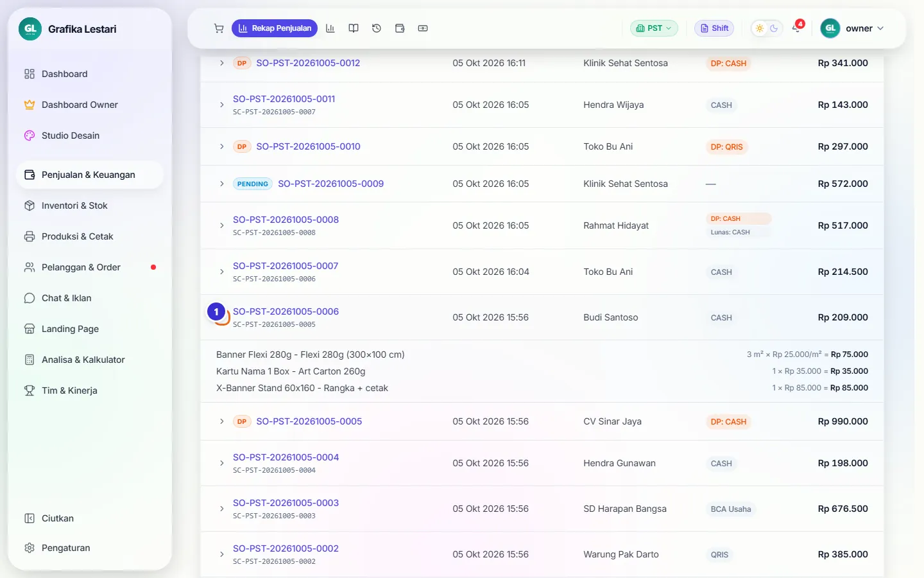Open order link SO-PST-20261005-0004

coord(286,457)
